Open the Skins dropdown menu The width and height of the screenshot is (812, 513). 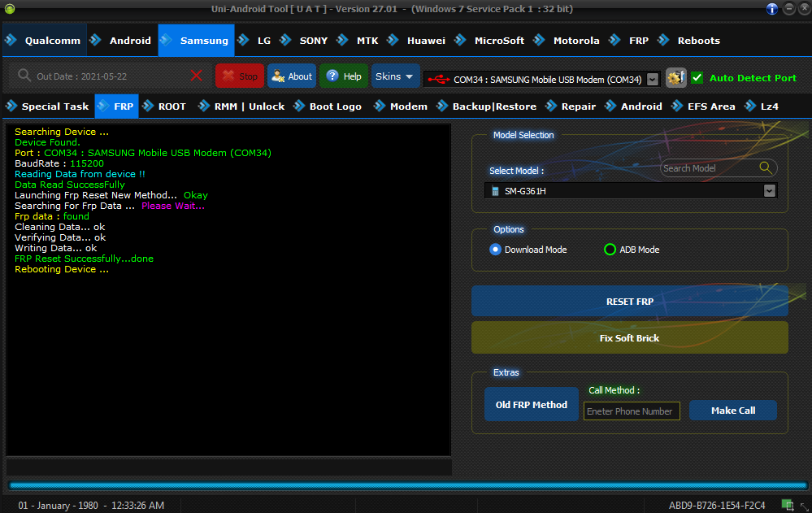(395, 76)
